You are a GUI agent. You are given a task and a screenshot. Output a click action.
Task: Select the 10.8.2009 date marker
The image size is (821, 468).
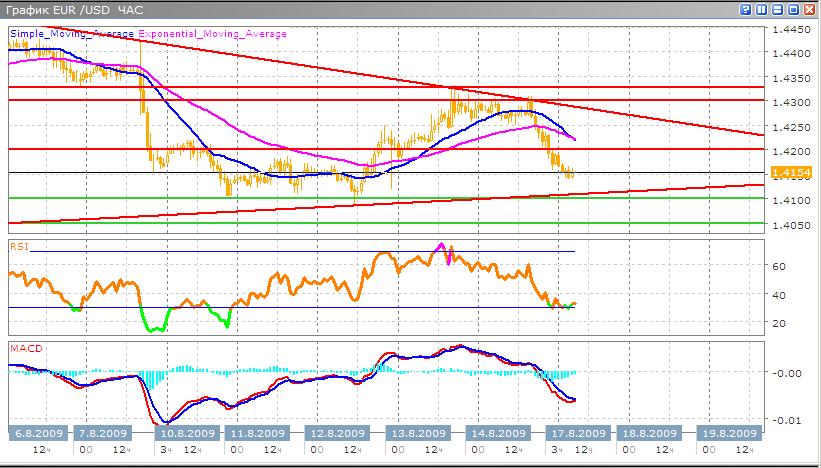point(186,433)
